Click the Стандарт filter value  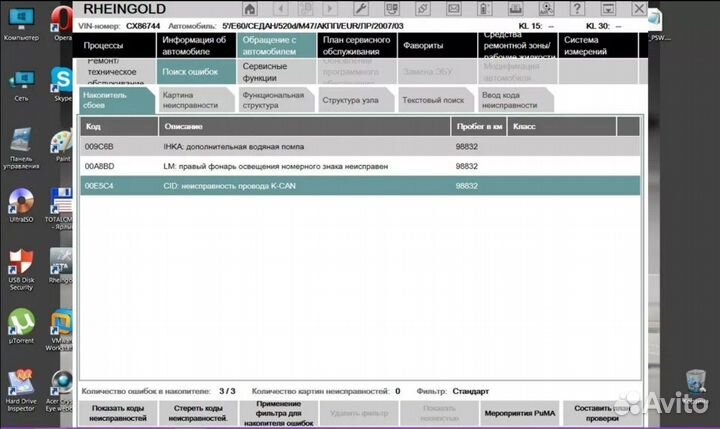471,391
